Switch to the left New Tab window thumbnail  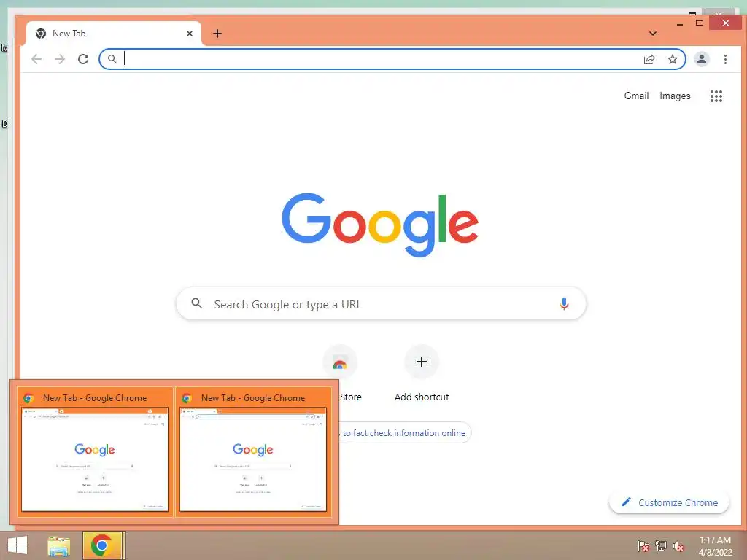point(95,452)
